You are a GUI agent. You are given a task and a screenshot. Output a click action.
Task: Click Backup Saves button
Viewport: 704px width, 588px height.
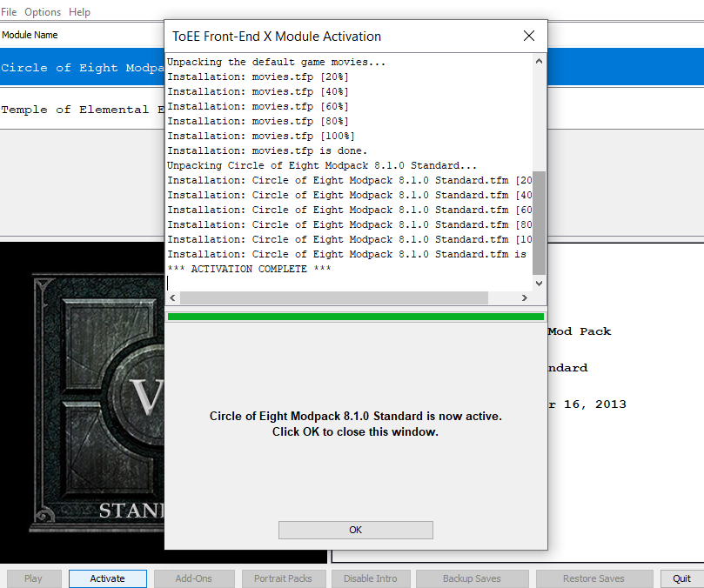click(x=472, y=578)
